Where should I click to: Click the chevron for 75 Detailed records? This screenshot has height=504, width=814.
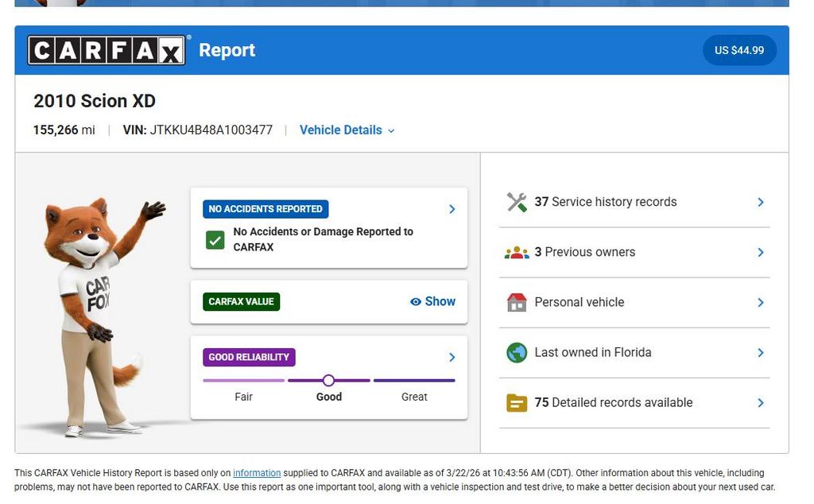click(760, 403)
